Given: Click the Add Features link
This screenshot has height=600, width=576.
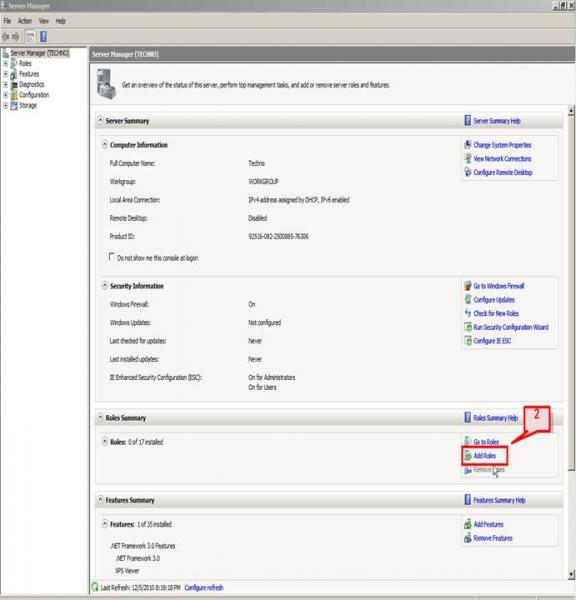Looking at the screenshot, I should coord(488,524).
